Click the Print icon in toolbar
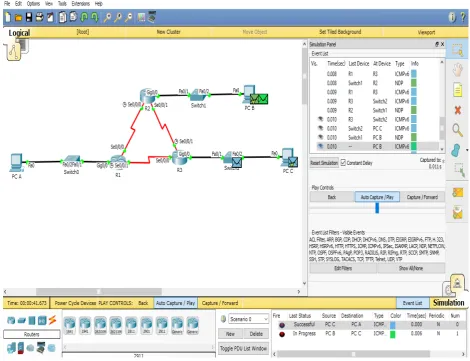Viewport: 470px width, 361px height. pyautogui.click(x=40, y=17)
